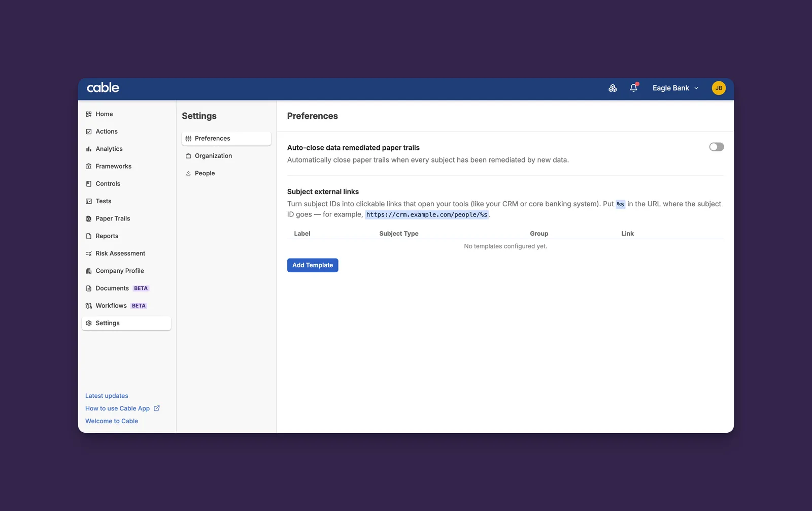The height and width of the screenshot is (511, 812).
Task: Click the Subject external links heading
Action: tap(323, 192)
